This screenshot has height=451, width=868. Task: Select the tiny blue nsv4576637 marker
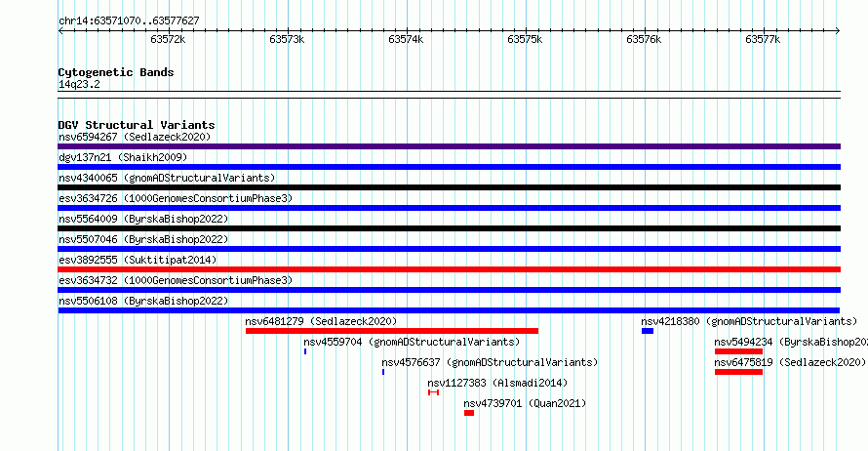click(383, 372)
